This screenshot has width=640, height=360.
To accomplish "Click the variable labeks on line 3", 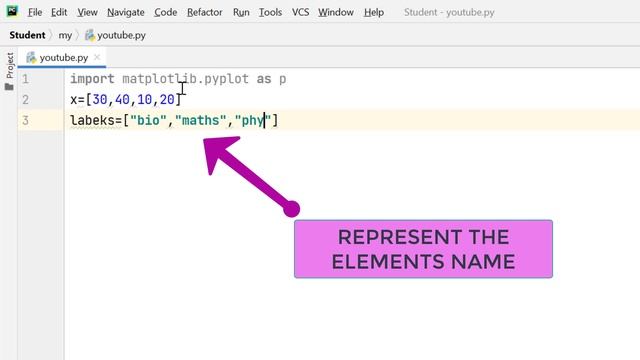I will (x=92, y=120).
